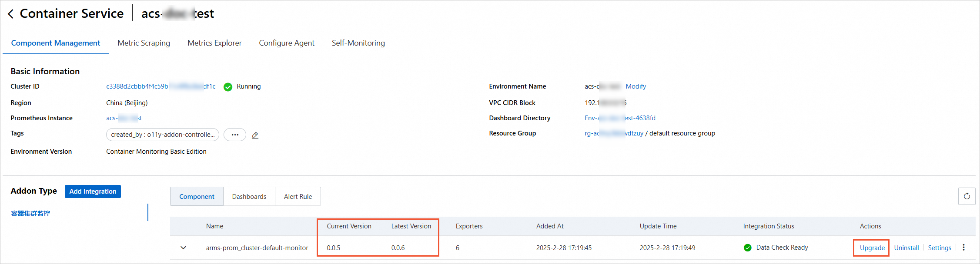Select the 容器集群监控 addon type
Viewport: 980px width, 264px height.
(x=30, y=213)
